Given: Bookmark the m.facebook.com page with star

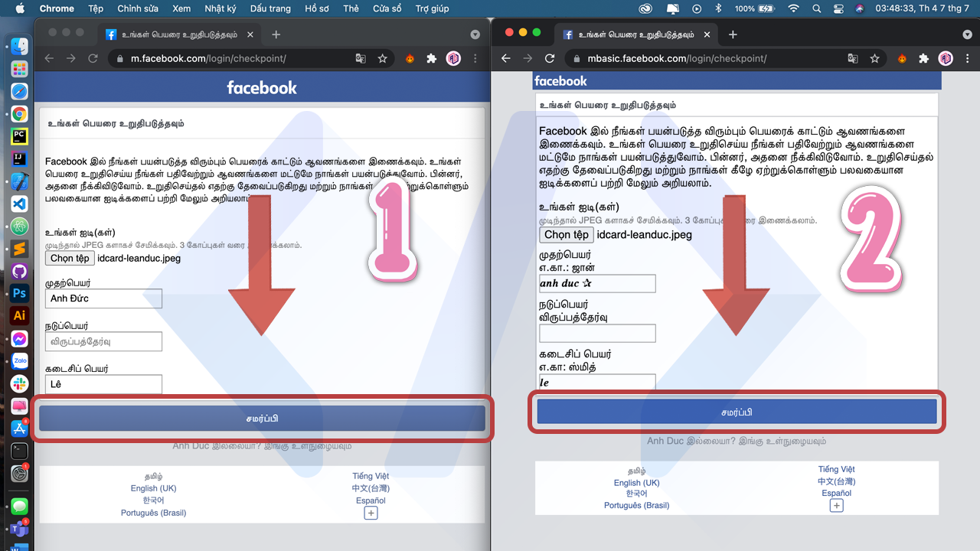Looking at the screenshot, I should (382, 58).
